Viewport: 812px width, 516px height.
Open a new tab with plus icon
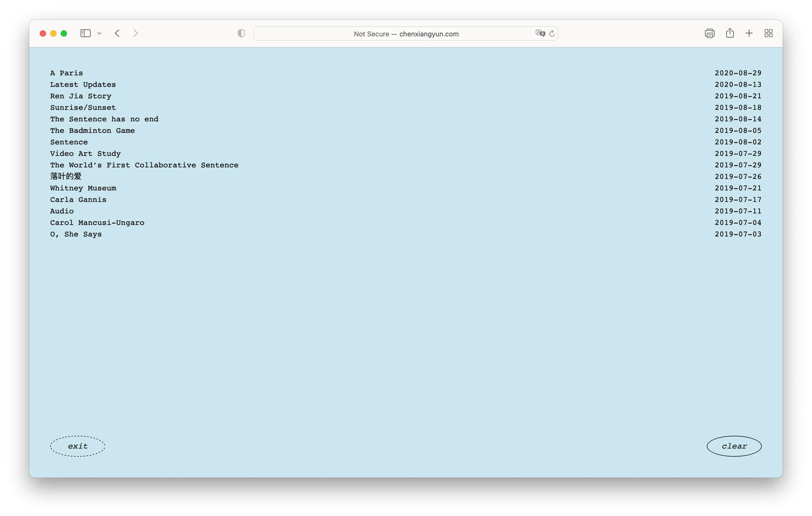click(749, 33)
